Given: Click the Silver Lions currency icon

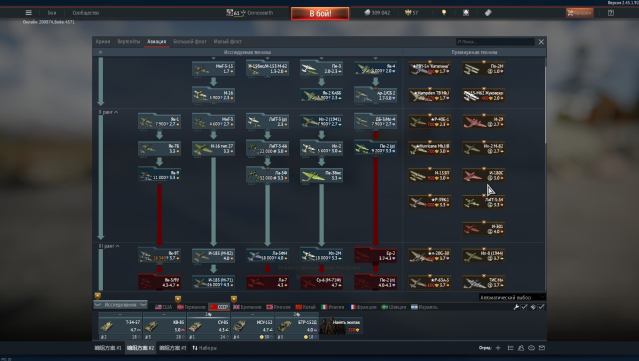Looking at the screenshot, I should click(x=367, y=13).
